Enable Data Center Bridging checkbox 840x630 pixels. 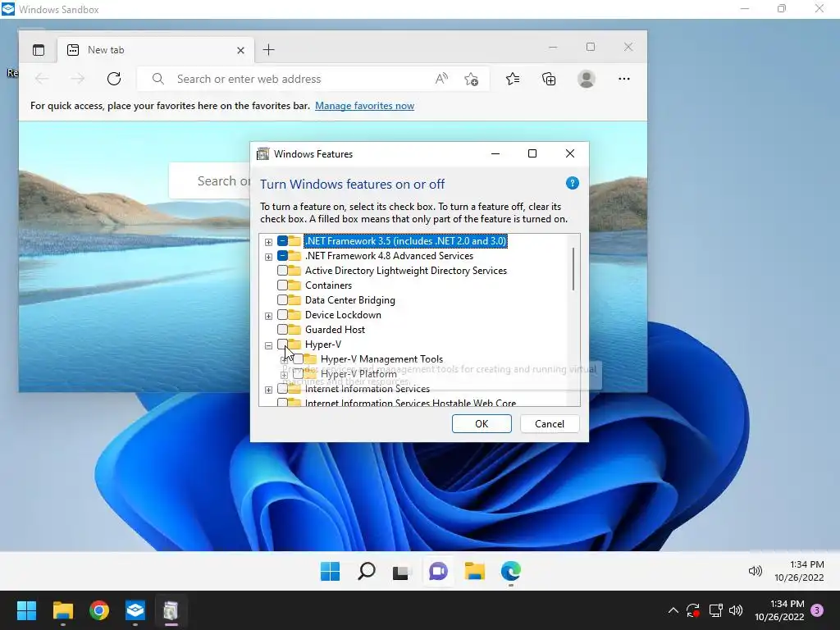pos(282,300)
